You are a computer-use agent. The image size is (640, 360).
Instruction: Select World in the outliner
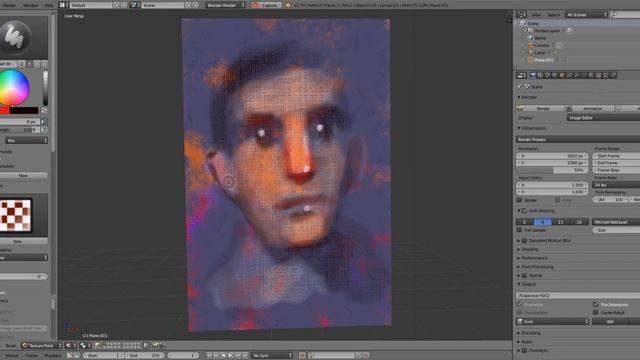540,38
